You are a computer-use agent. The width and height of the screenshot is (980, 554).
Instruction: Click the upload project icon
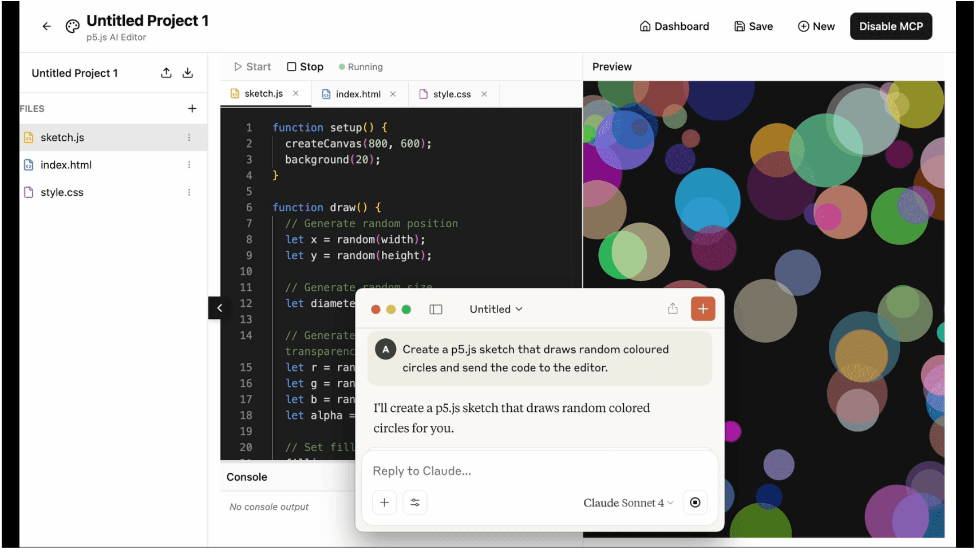pos(166,73)
